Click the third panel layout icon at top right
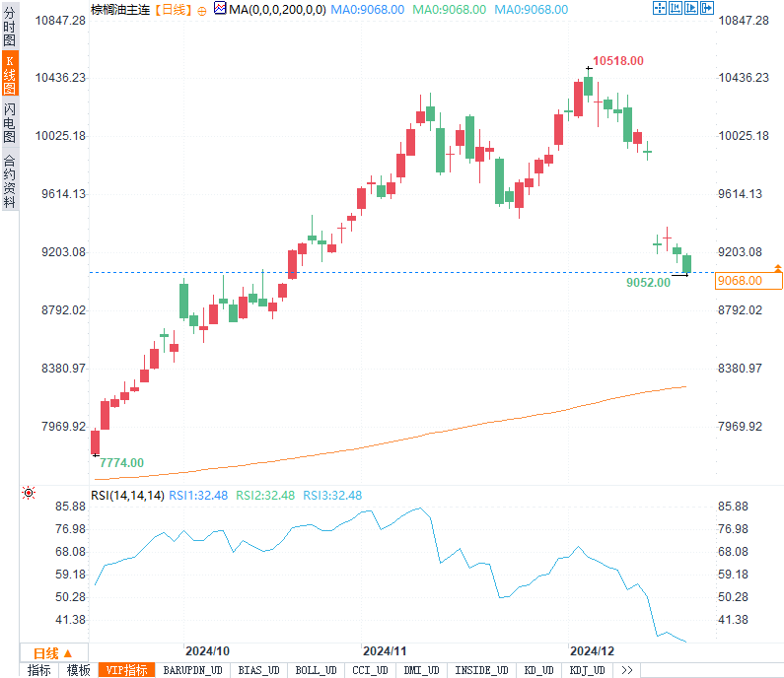 point(691,9)
